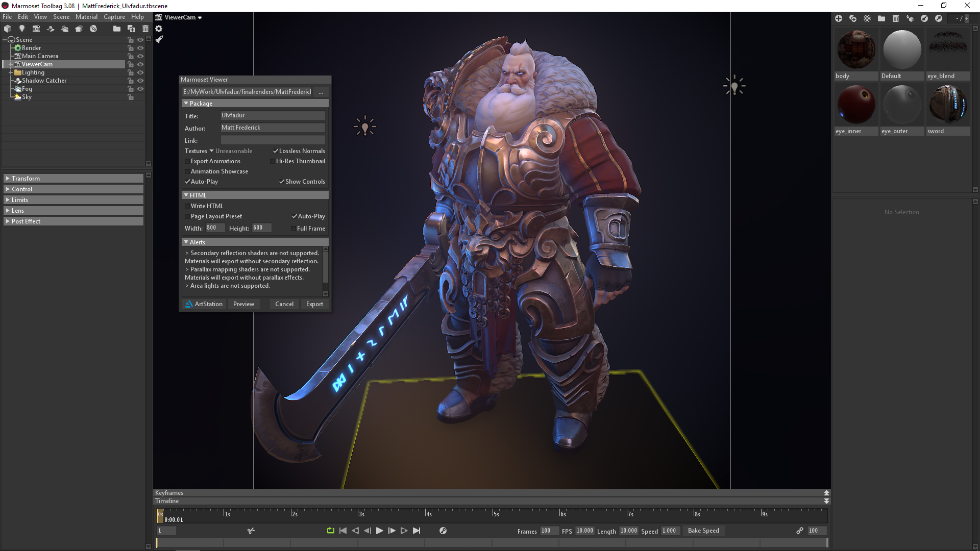Select the sword material thumbnail

click(x=948, y=105)
